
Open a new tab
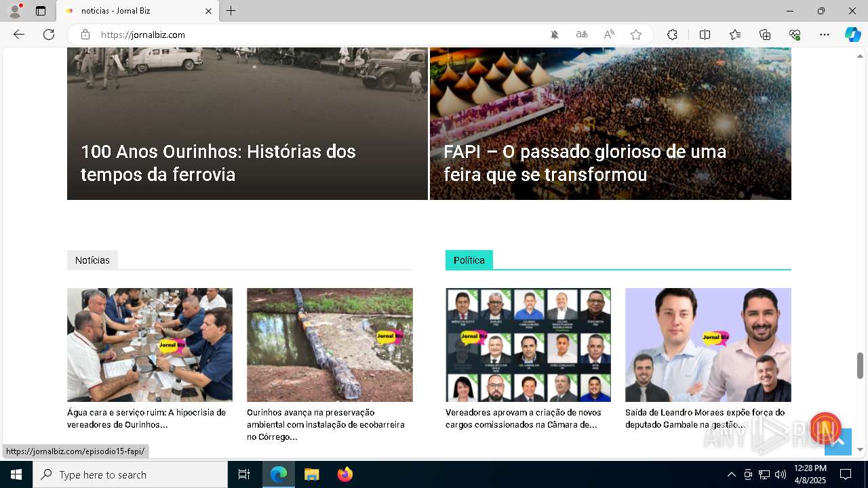231,11
